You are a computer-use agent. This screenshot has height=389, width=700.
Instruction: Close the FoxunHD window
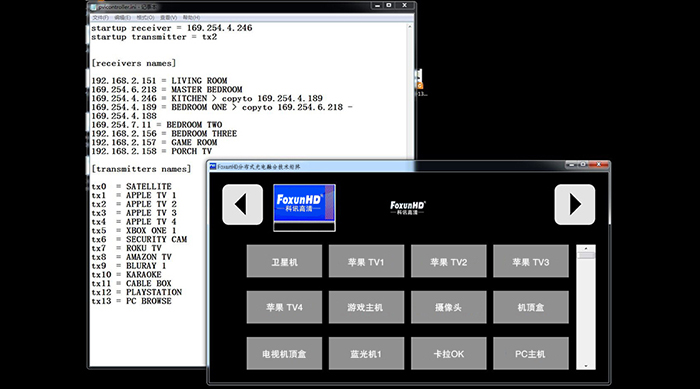[x=599, y=165]
